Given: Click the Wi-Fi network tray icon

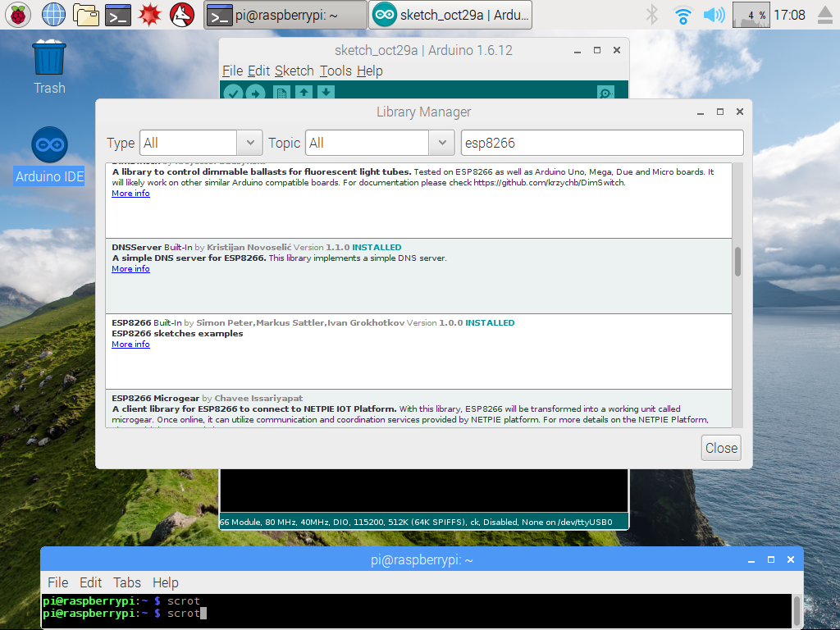Looking at the screenshot, I should point(682,14).
